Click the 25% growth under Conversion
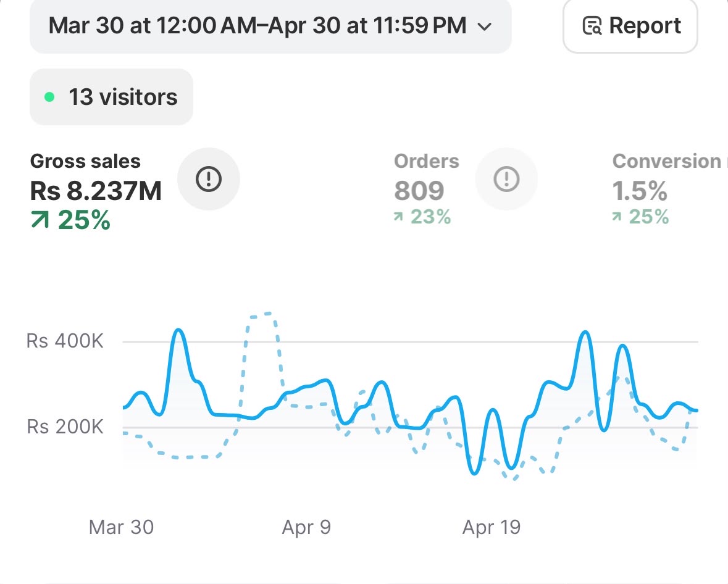728x584 pixels. pyautogui.click(x=640, y=217)
